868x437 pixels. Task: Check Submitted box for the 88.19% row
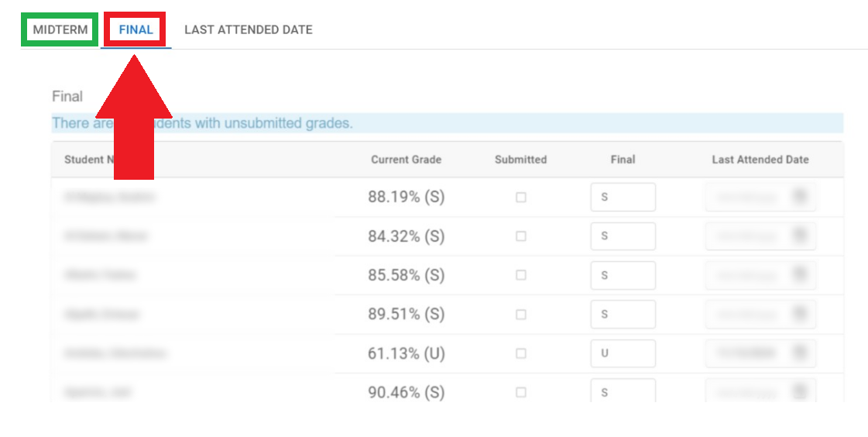pyautogui.click(x=521, y=197)
